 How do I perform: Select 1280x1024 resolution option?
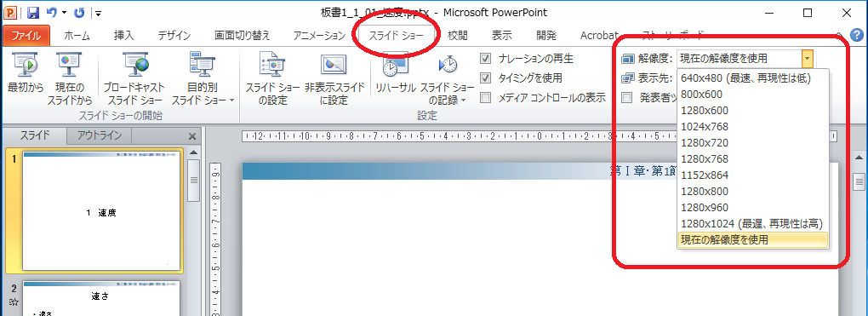(753, 223)
